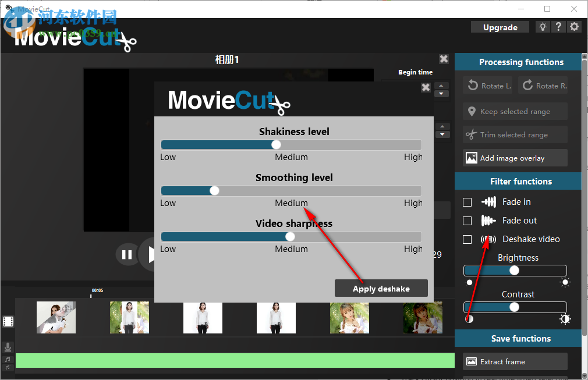Maximize the MovieCut window
The image size is (588, 380).
[x=547, y=9]
